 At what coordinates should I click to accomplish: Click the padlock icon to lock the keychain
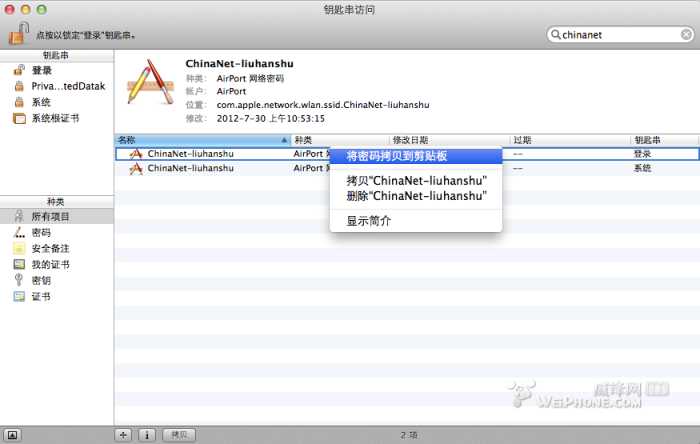(18, 34)
